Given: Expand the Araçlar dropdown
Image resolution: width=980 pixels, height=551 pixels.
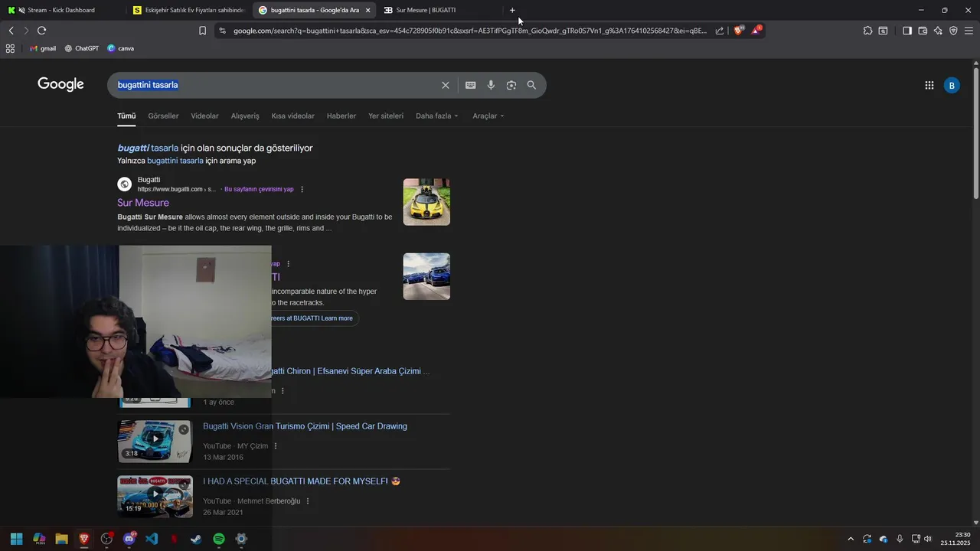Looking at the screenshot, I should click(x=488, y=116).
